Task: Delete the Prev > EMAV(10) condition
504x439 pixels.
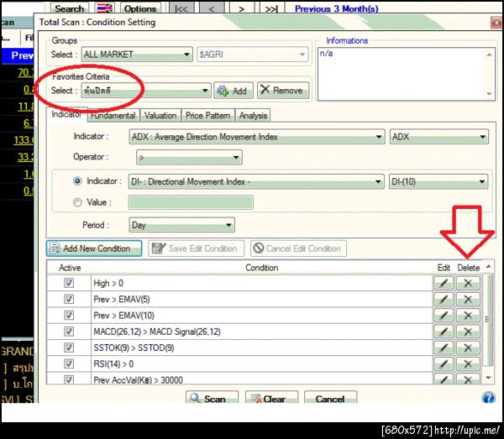Action: 468,316
